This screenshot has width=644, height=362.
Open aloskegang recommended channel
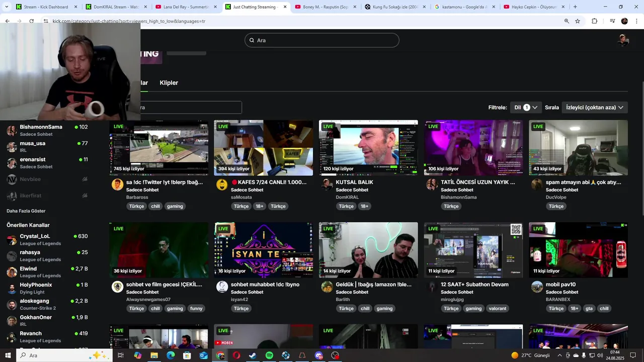click(x=48, y=304)
